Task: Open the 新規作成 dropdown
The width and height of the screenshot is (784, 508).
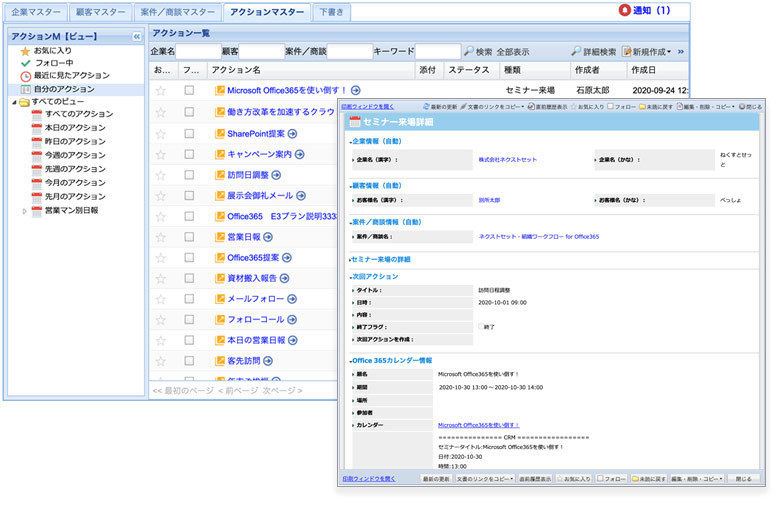Action: click(646, 52)
